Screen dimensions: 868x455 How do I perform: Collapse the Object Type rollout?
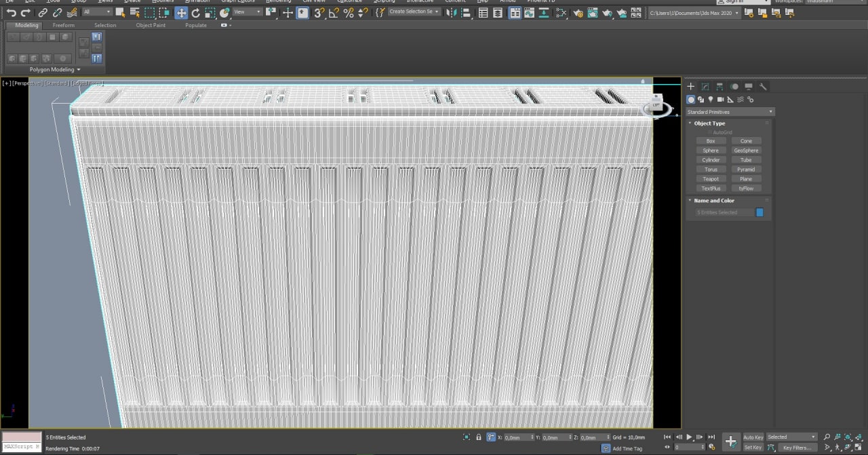709,123
